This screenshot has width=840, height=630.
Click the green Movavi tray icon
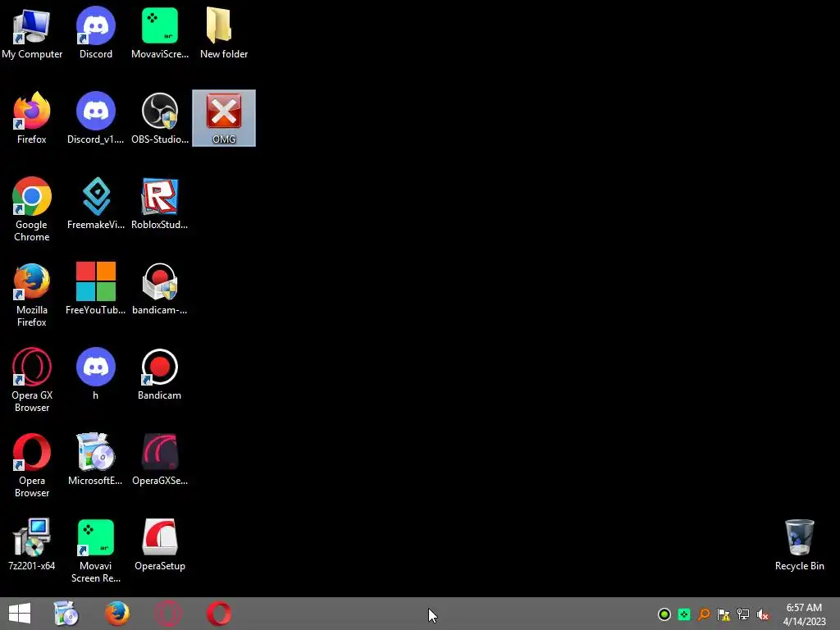click(x=684, y=614)
